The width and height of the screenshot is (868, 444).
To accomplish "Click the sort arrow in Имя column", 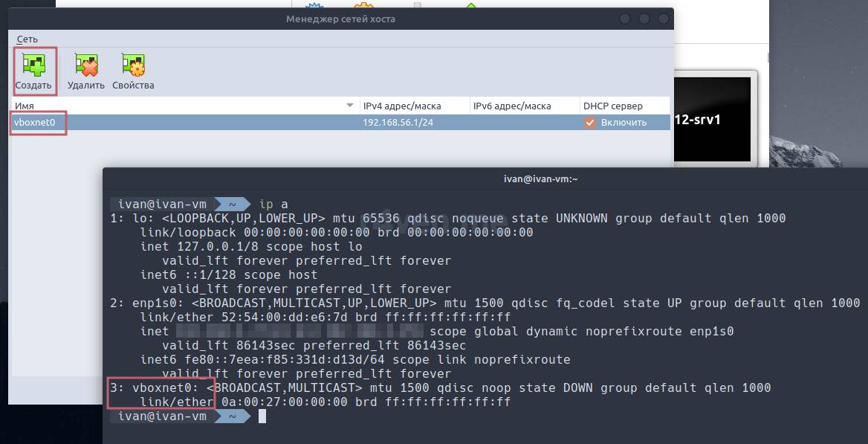I will (350, 106).
